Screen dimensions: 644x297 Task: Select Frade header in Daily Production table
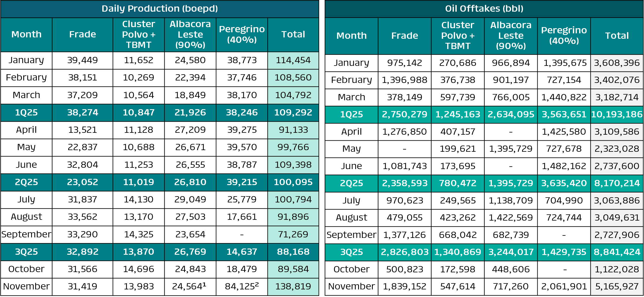(82, 34)
